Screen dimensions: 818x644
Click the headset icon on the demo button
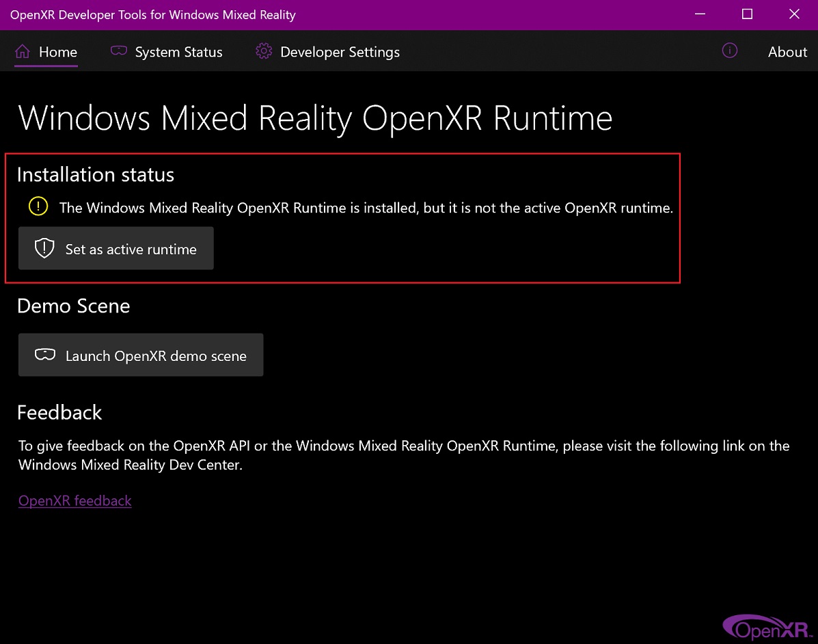[x=45, y=355]
